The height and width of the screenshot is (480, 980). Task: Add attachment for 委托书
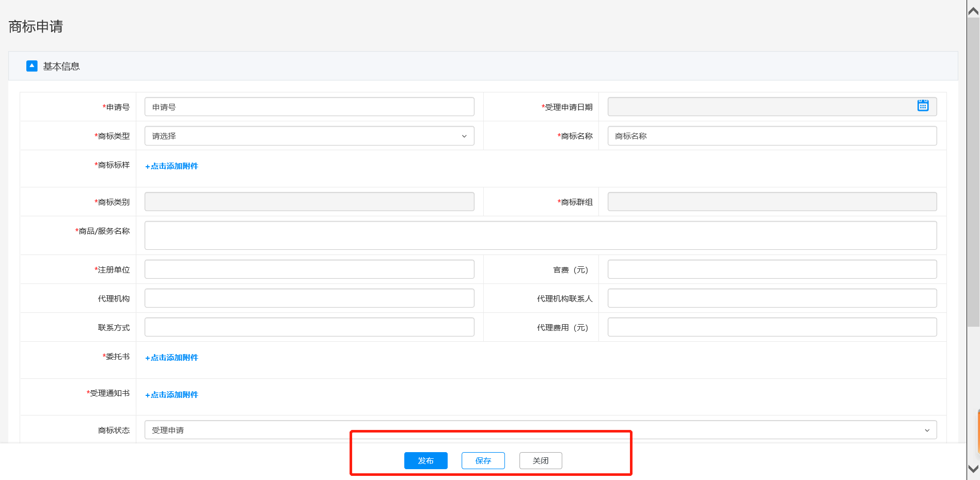click(172, 358)
